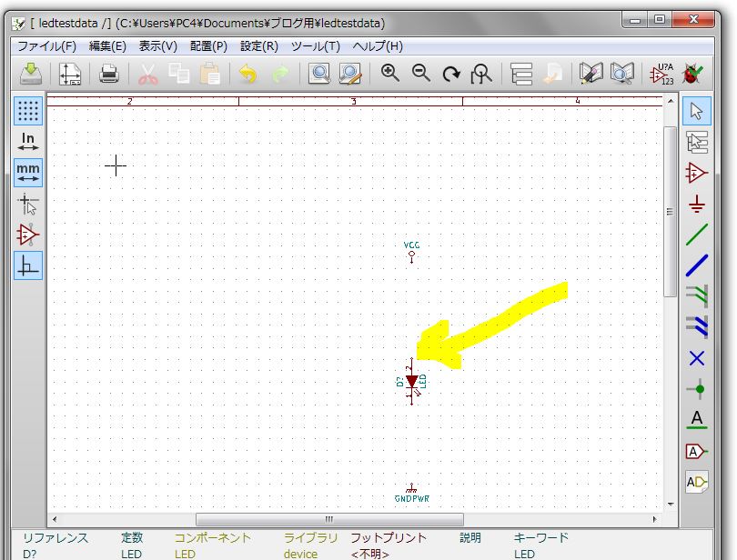Select wire to bus entry tool
The image size is (737, 560).
pos(697,296)
